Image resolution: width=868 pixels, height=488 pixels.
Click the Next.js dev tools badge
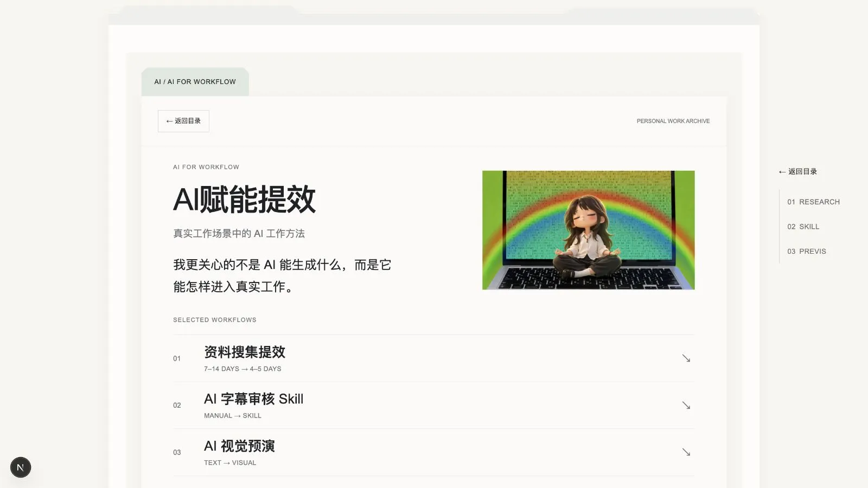pos(21,467)
